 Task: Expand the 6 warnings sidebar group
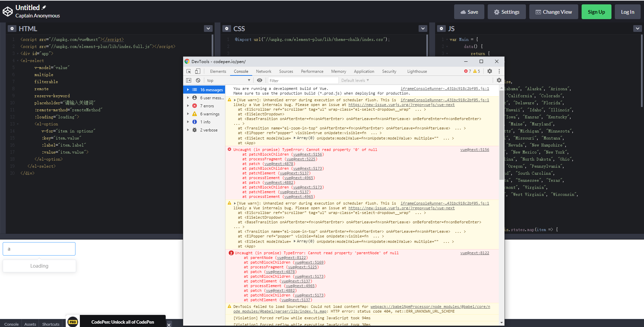coord(205,114)
